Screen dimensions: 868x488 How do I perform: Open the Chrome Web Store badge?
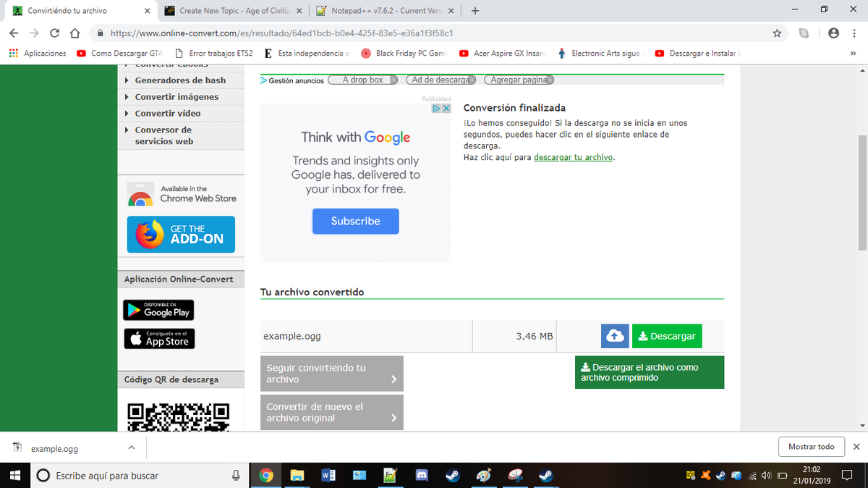181,193
